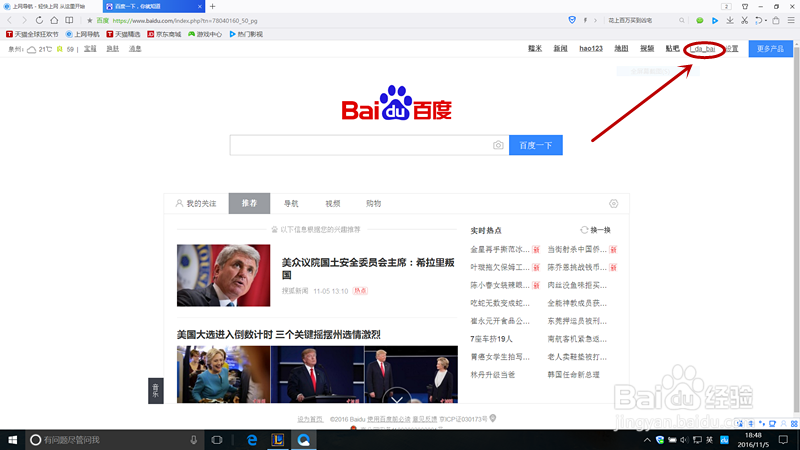800x450 pixels.
Task: Select the 购物 tab
Action: pyautogui.click(x=373, y=204)
